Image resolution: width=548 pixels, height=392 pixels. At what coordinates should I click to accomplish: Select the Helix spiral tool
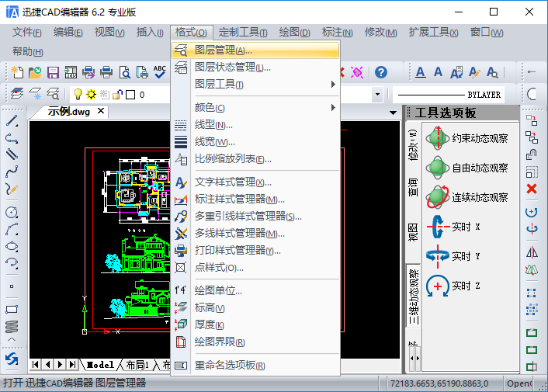[x=12, y=326]
